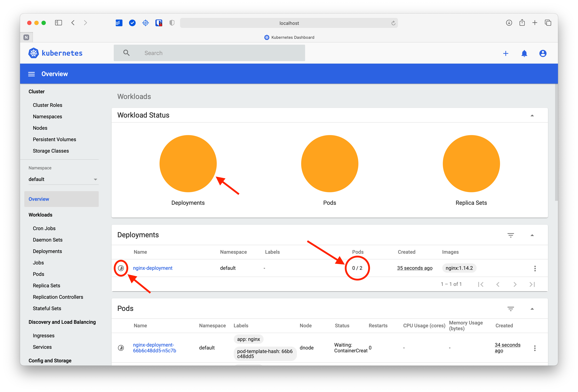The image size is (578, 392).
Task: Click pending status icon of nginx-deployment-66b6c48dd5-n5c7b pod
Action: point(121,348)
